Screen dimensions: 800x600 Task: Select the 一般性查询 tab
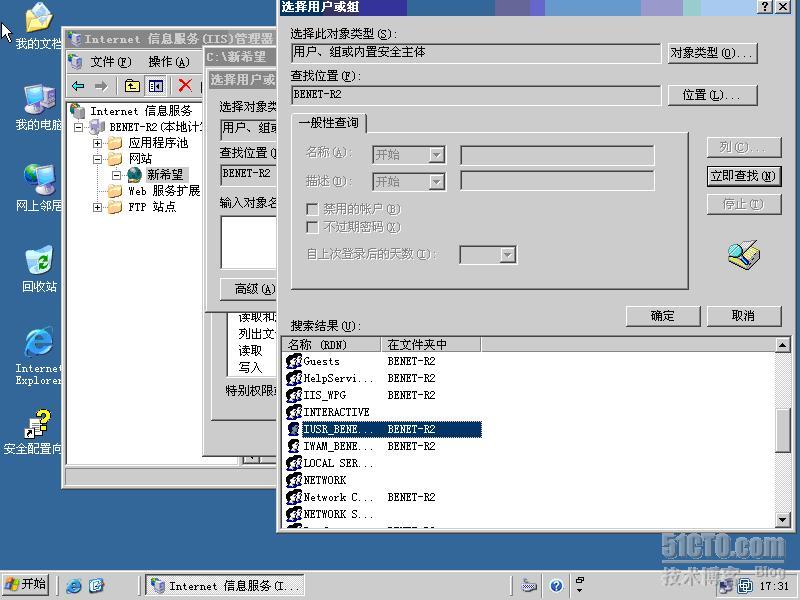[329, 123]
